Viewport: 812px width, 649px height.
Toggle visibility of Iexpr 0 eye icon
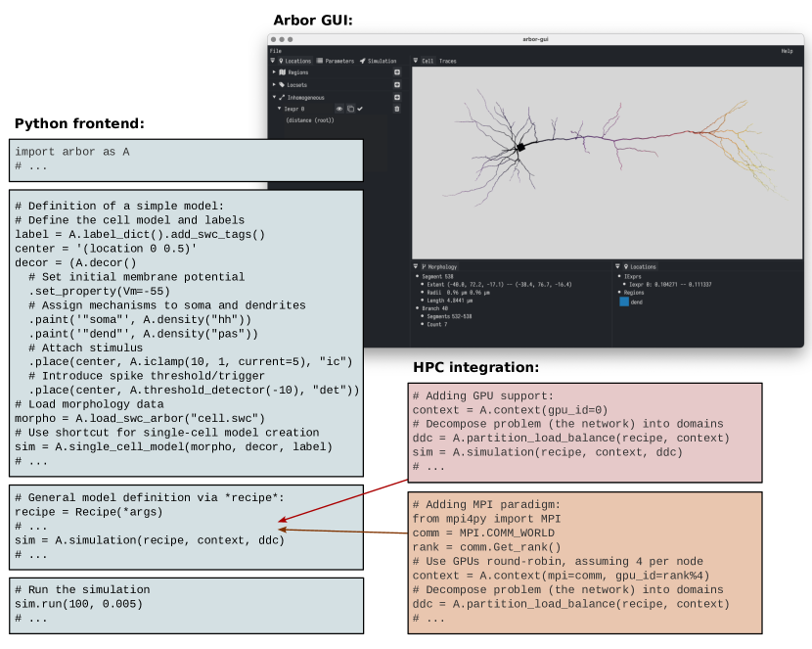click(x=339, y=109)
